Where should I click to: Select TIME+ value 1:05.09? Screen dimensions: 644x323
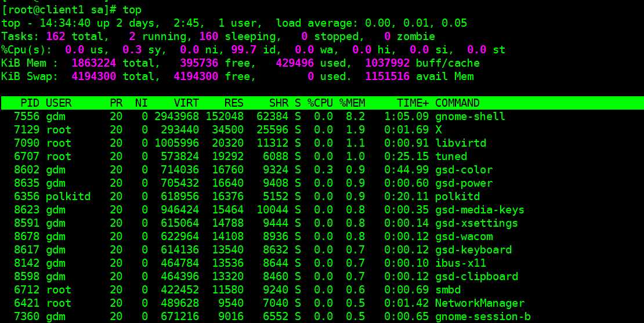[406, 117]
